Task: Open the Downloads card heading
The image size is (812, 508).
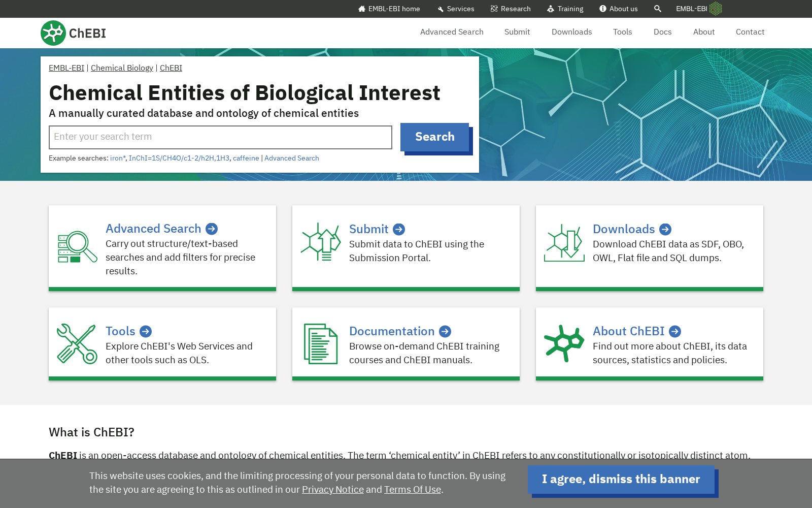Action: pos(624,230)
